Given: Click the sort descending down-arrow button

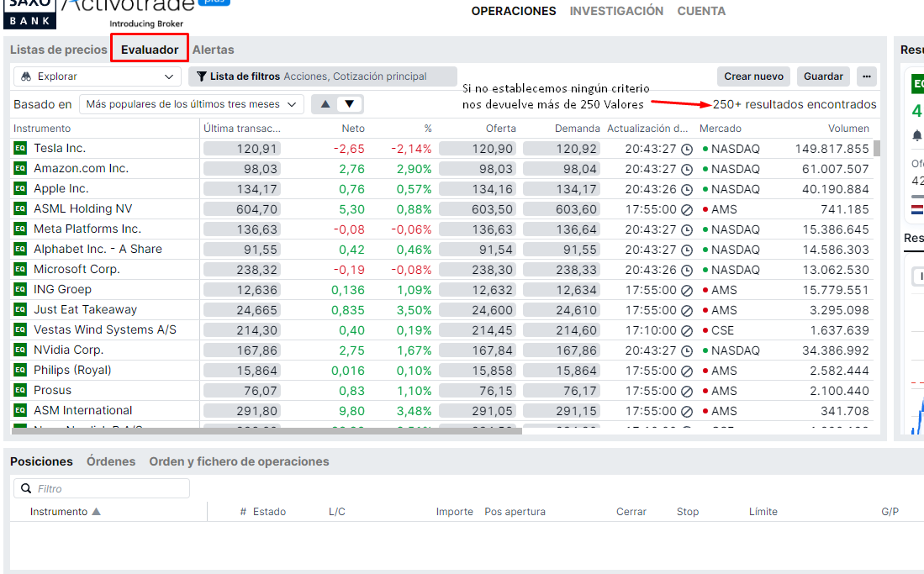Looking at the screenshot, I should point(350,104).
